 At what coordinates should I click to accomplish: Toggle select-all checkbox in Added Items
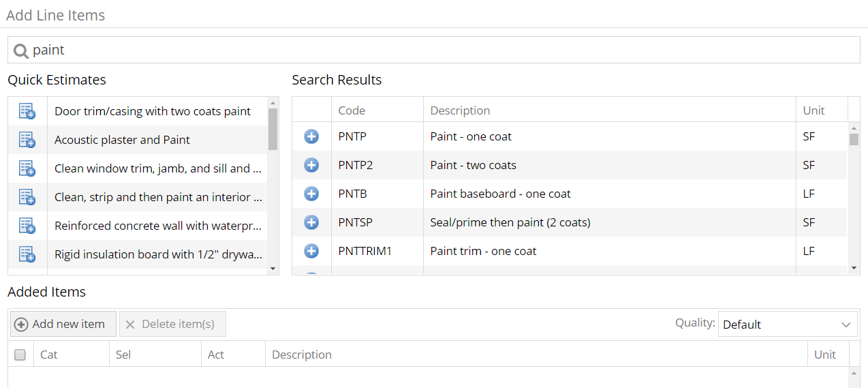point(20,355)
